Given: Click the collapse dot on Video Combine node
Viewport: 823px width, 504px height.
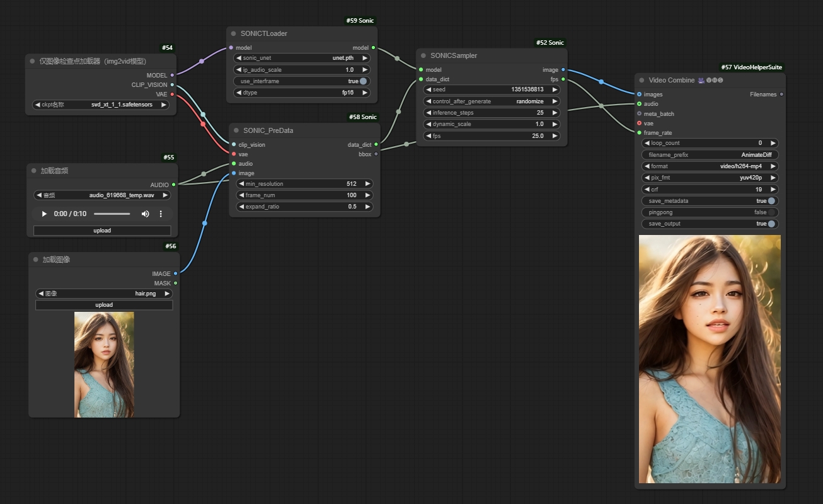Looking at the screenshot, I should pos(642,80).
